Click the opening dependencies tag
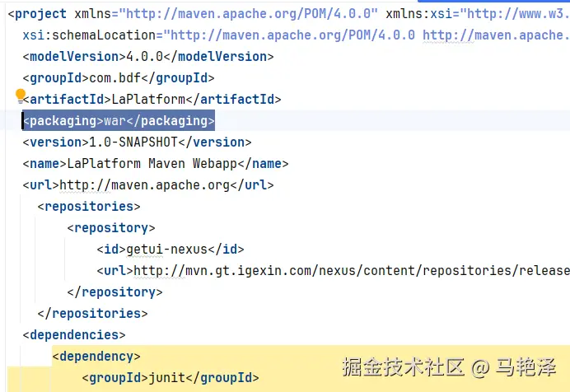 click(x=74, y=335)
